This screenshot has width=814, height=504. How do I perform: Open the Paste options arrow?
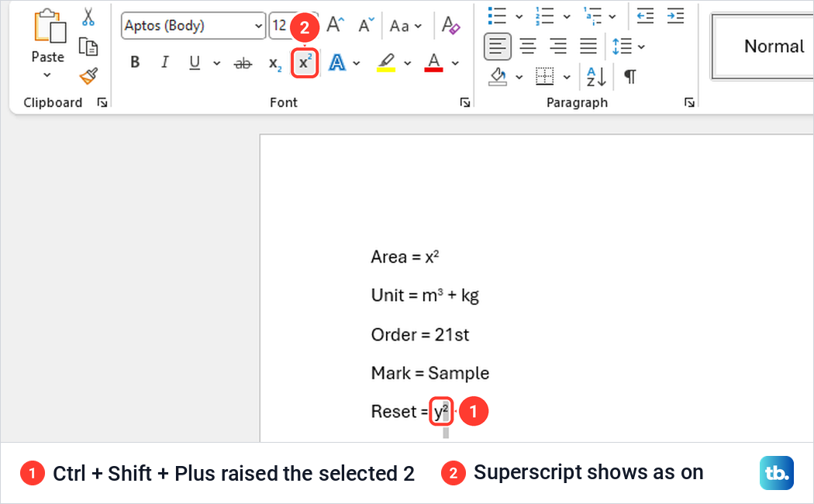point(47,74)
